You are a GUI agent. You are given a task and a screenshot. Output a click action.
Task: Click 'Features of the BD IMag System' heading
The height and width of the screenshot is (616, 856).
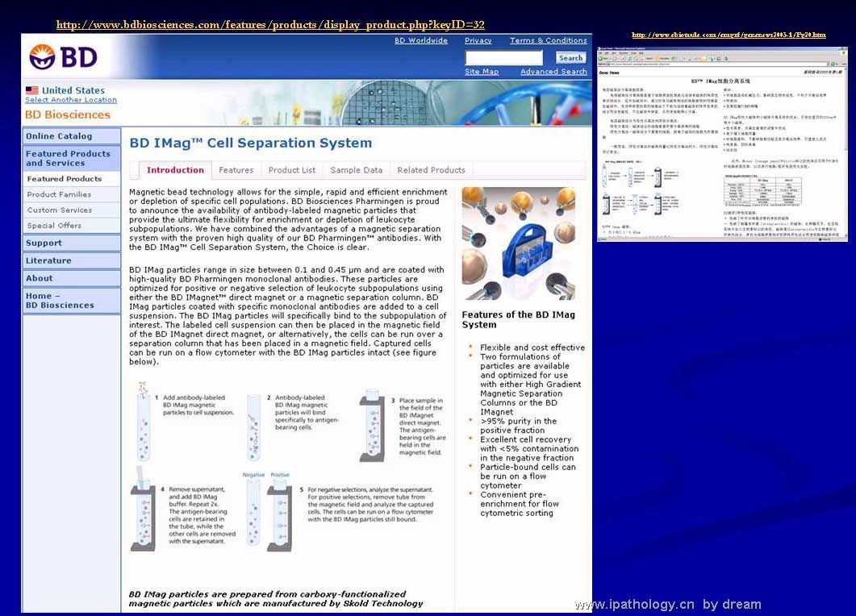coord(518,320)
